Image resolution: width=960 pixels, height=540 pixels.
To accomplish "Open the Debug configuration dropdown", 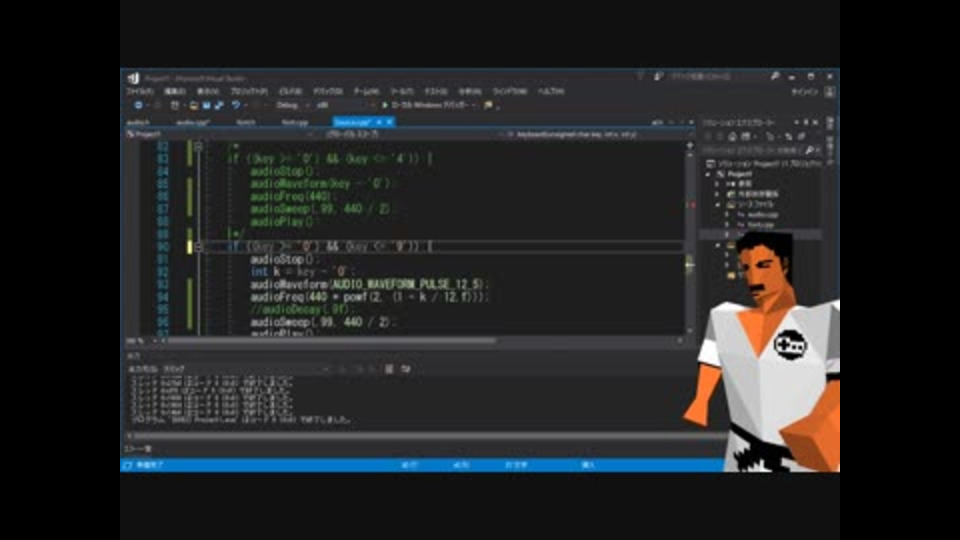I will point(291,105).
